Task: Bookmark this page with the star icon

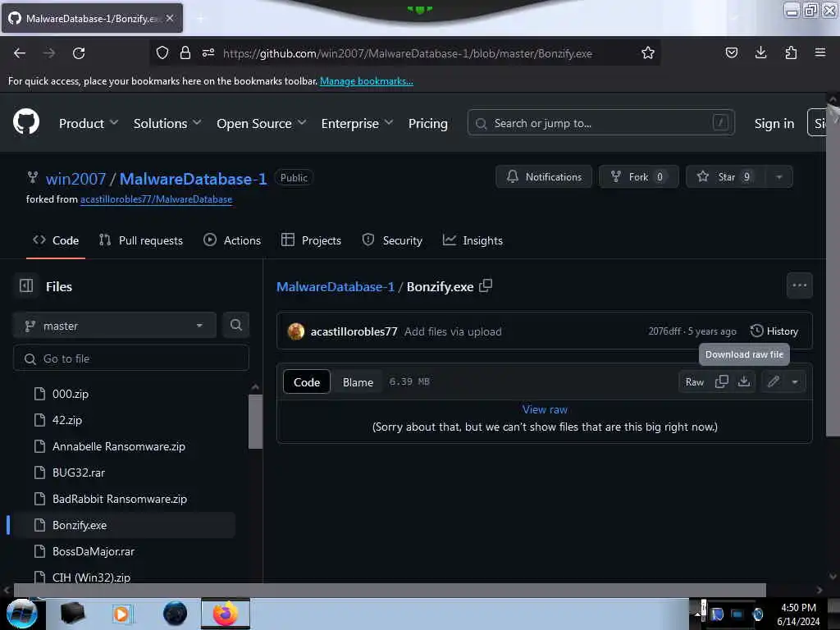Action: pyautogui.click(x=648, y=52)
